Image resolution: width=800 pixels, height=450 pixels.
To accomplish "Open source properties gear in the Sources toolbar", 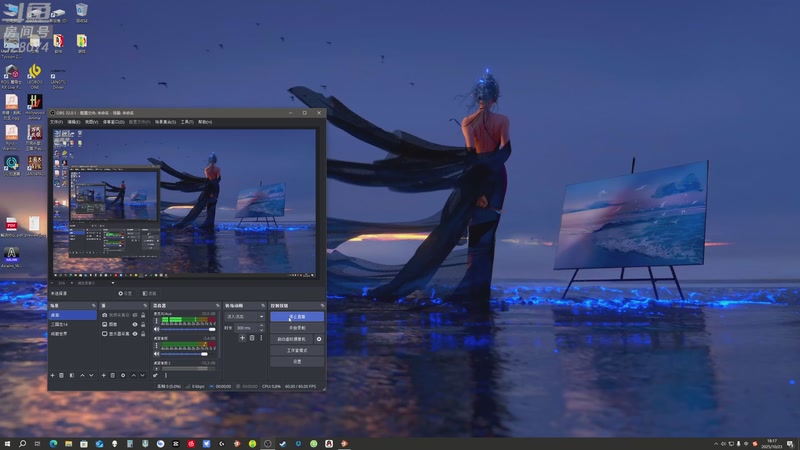I will click(x=123, y=376).
